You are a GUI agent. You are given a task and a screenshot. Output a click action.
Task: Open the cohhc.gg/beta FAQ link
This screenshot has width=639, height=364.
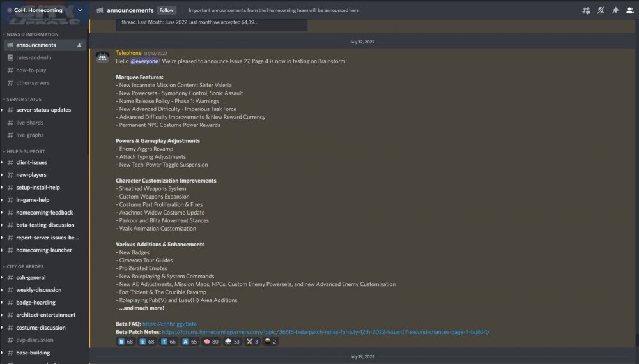(x=169, y=324)
